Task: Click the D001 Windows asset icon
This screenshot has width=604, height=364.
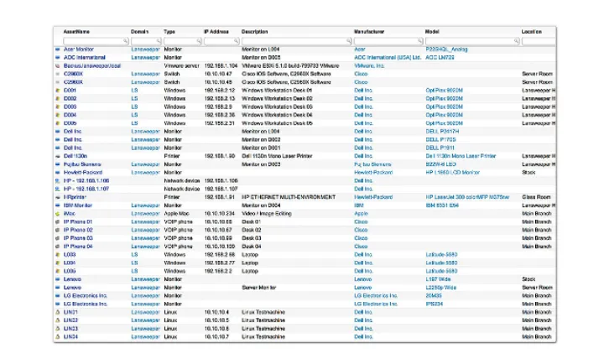Action: (56, 91)
